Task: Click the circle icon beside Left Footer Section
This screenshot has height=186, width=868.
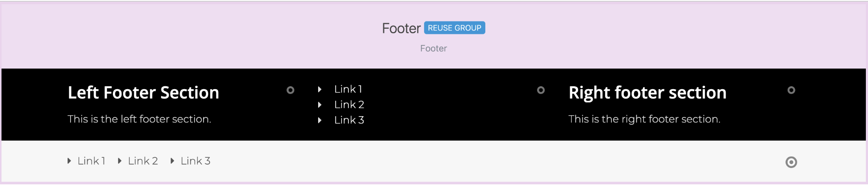Action: coord(290,90)
